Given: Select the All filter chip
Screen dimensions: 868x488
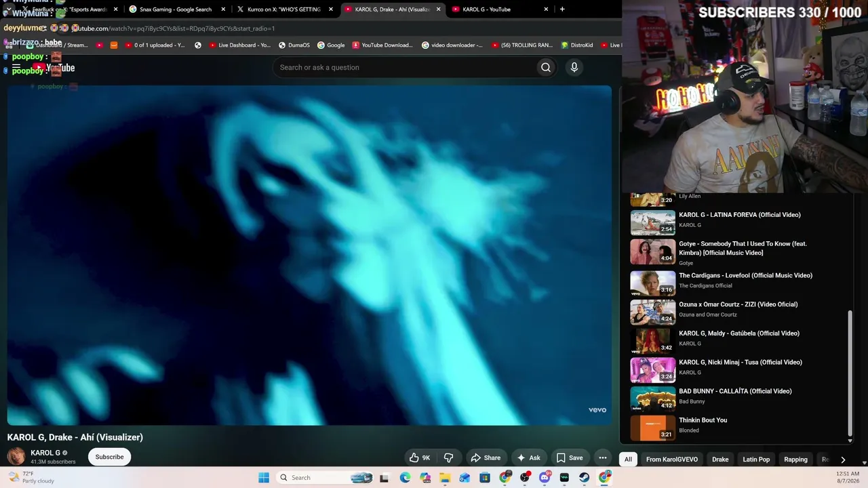Looking at the screenshot, I should click(628, 460).
